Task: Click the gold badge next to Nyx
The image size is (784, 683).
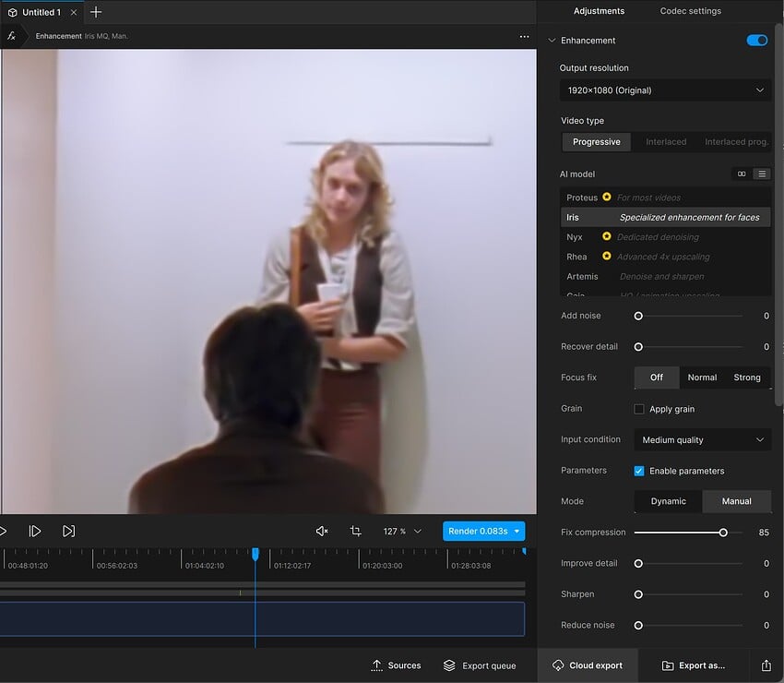Action: 607,236
